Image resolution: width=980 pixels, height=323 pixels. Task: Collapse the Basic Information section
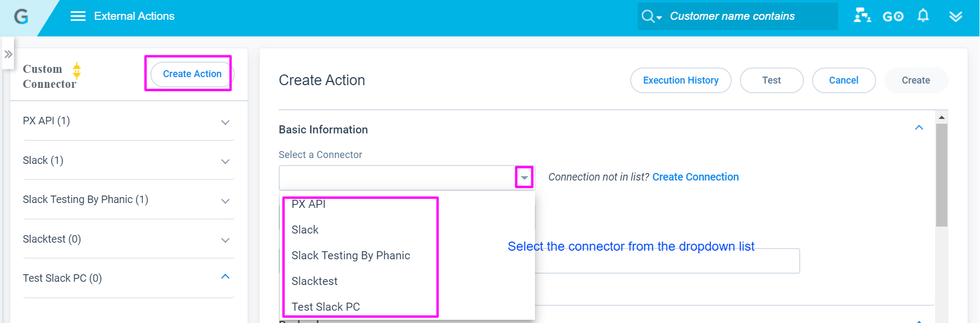(x=919, y=127)
